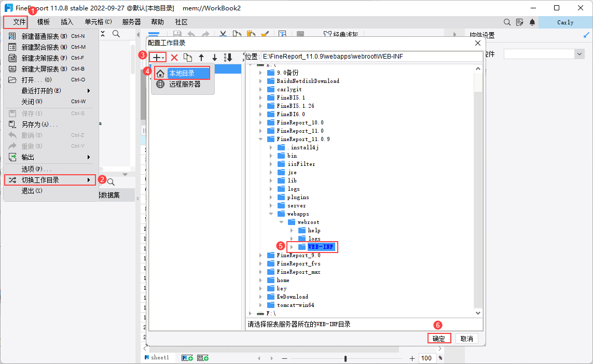Add new sheet with the insert report icon
593x364 pixels.
pos(187,358)
